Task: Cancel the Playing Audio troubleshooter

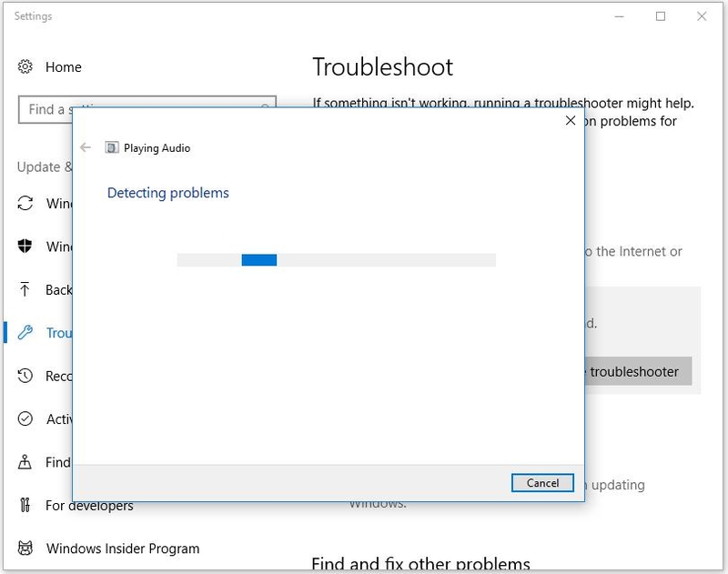Action: point(542,483)
